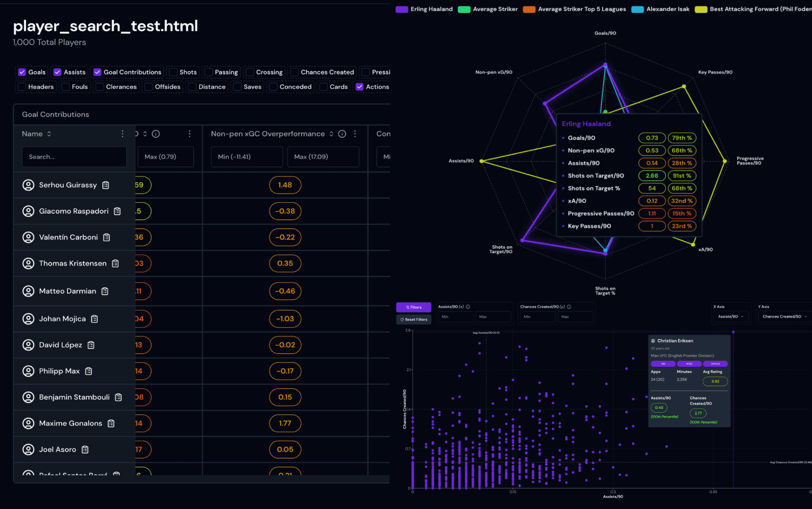This screenshot has width=812, height=509.
Task: Uncheck the Assists checkbox
Action: pyautogui.click(x=57, y=72)
